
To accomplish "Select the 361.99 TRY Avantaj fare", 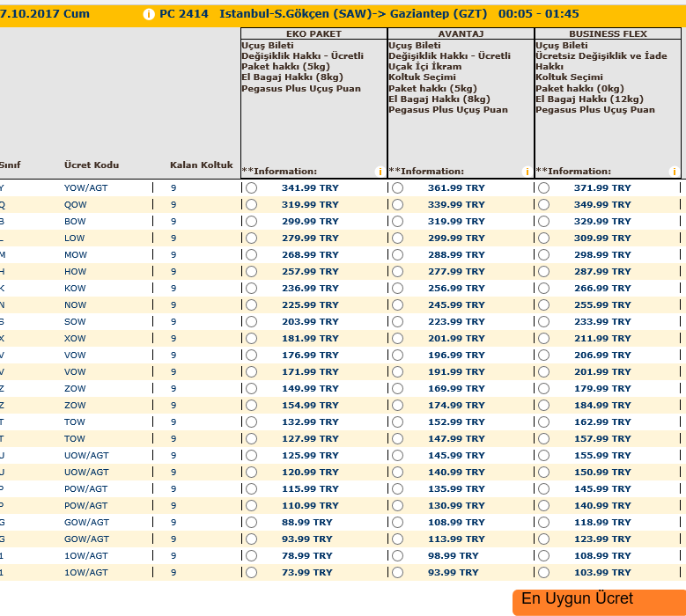I will click(398, 188).
